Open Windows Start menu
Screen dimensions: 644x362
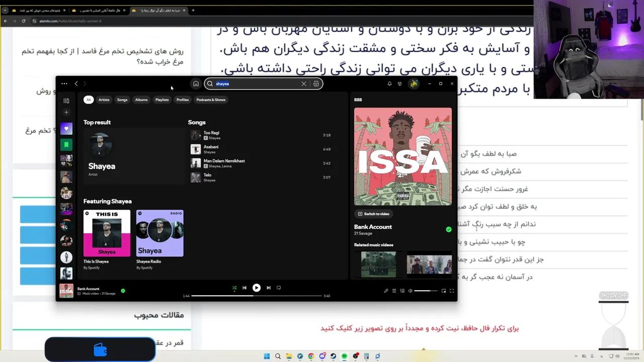coord(267,356)
